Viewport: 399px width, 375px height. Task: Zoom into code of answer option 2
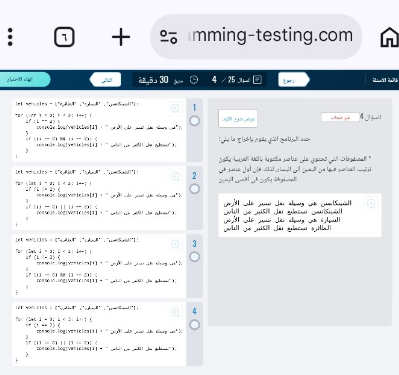pos(175,176)
